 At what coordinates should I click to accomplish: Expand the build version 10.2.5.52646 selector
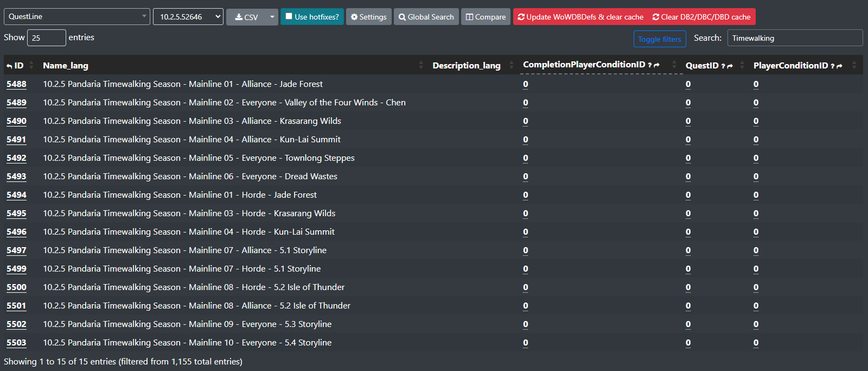pyautogui.click(x=188, y=17)
